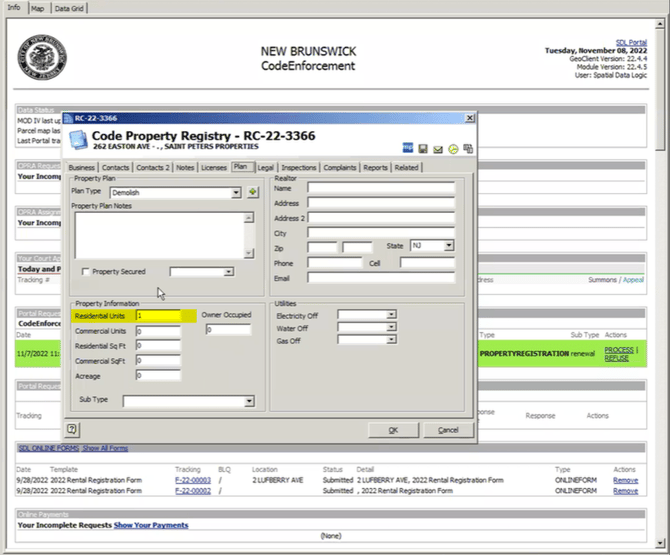The width and height of the screenshot is (670, 555).
Task: Click the round clock icon in header
Action: point(453,149)
